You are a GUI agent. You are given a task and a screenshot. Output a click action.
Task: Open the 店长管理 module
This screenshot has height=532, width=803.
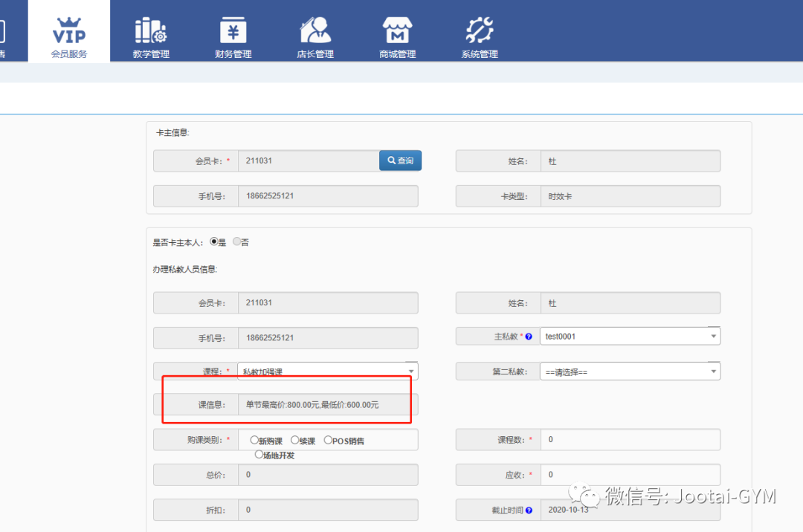315,33
